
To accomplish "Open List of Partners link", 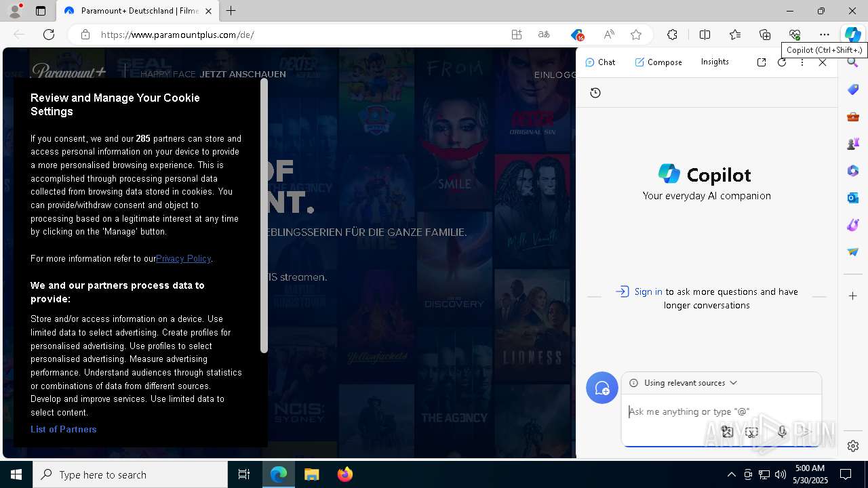I will (64, 429).
